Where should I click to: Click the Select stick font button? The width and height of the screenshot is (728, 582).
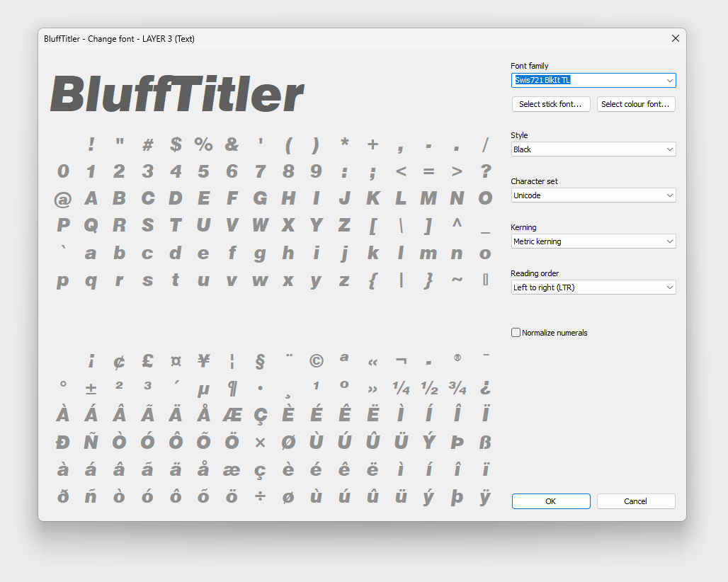pyautogui.click(x=551, y=104)
